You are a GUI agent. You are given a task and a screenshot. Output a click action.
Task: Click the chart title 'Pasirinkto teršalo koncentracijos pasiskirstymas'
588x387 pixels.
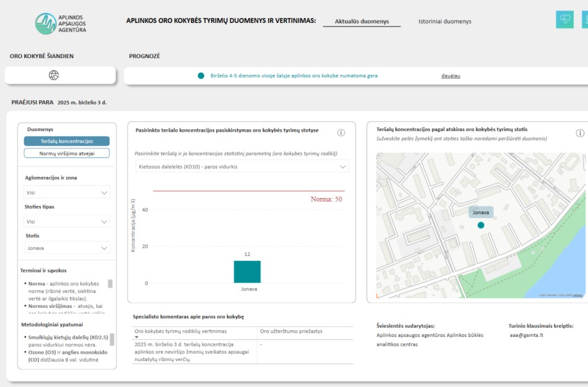(x=227, y=130)
